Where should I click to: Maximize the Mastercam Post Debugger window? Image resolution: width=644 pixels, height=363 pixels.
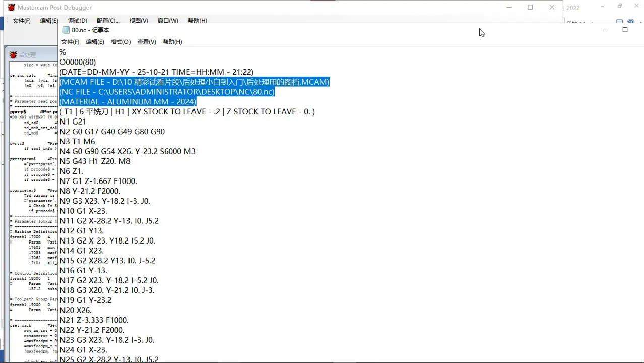(530, 8)
